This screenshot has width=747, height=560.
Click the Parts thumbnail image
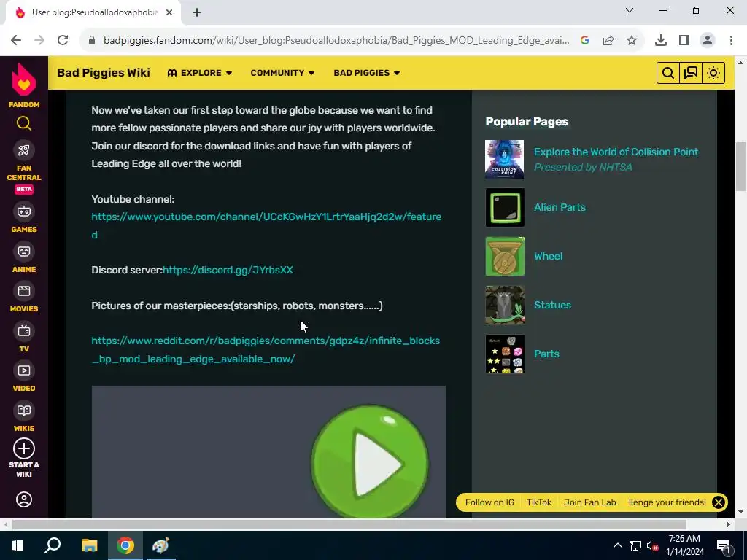click(505, 354)
